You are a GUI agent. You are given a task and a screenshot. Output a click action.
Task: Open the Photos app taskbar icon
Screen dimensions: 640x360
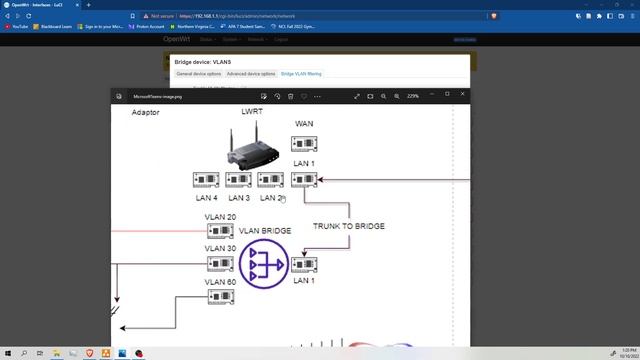tap(122, 353)
